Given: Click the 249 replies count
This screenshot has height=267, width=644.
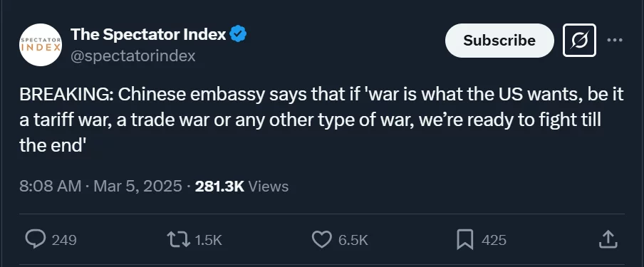Looking at the screenshot, I should 64,241.
